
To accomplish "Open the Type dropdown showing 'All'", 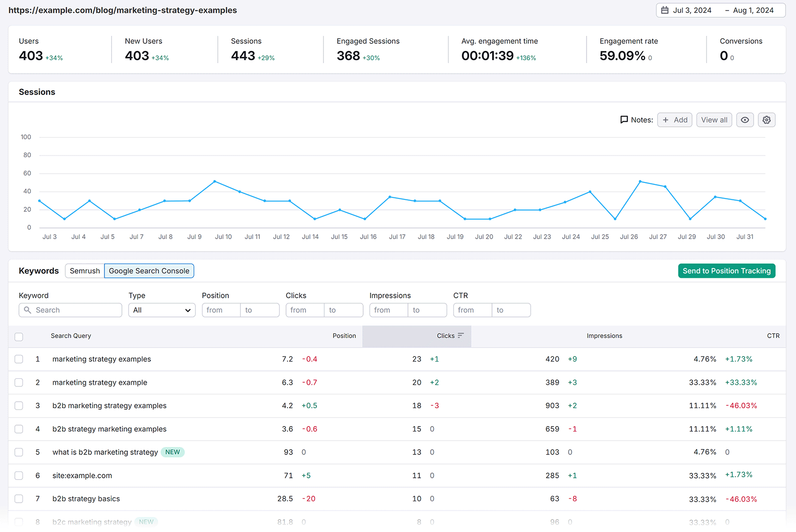I will 162,310.
